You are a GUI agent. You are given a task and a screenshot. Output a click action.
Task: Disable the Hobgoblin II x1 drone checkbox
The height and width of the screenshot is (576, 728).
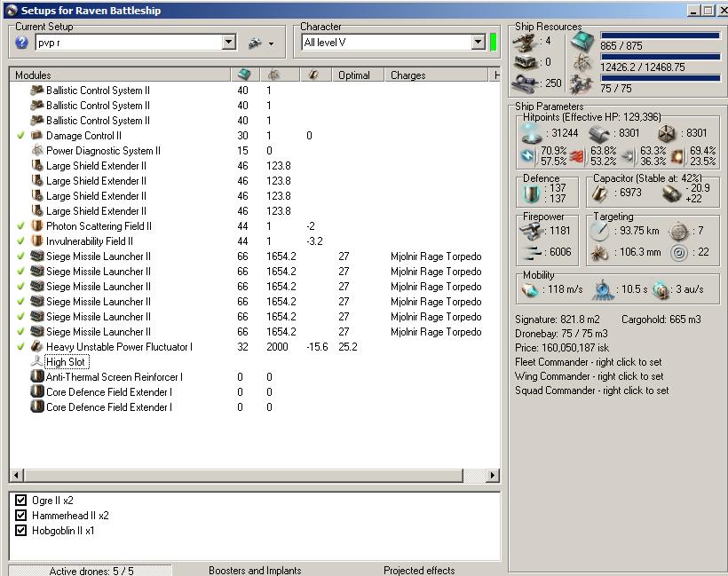tap(21, 531)
